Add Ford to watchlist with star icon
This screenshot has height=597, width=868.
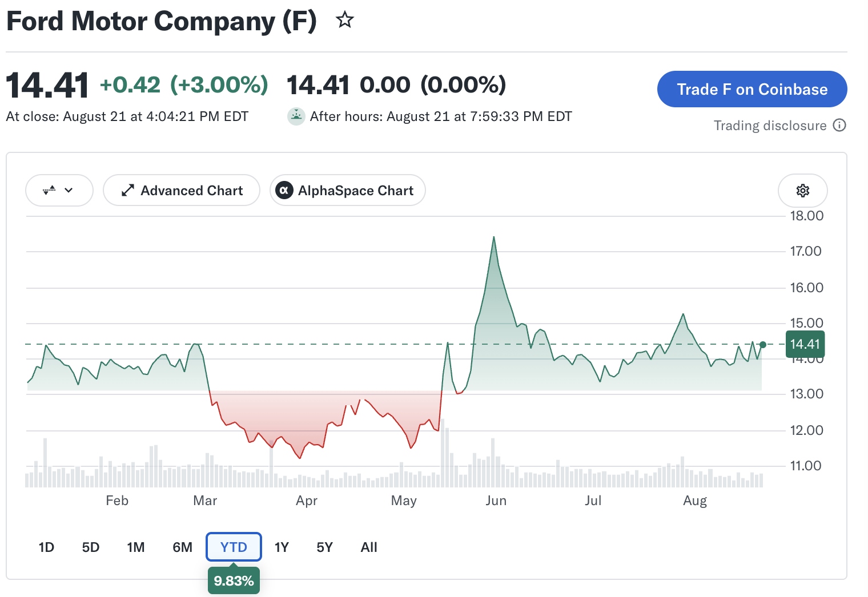(x=345, y=21)
